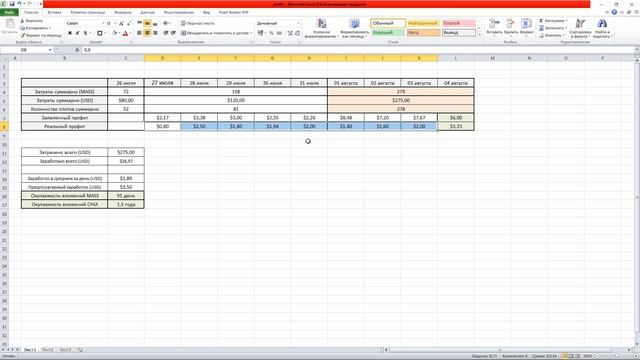Screen dimensions: 640x360
Task: Switch to the Data (Данные) tab
Action: (x=147, y=13)
